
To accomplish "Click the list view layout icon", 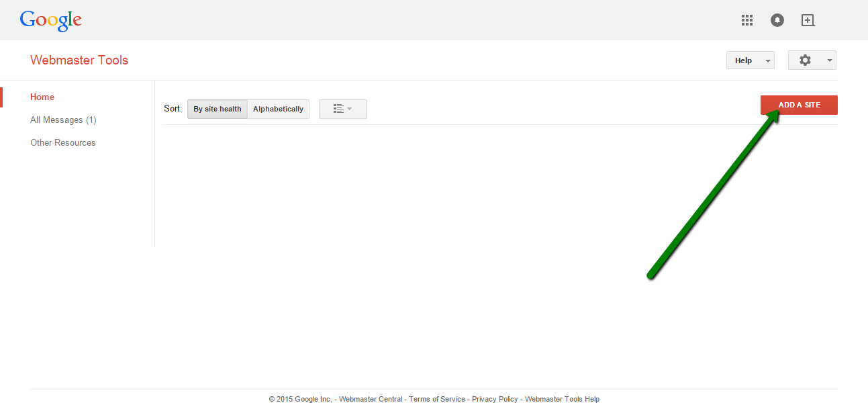I will pyautogui.click(x=338, y=109).
